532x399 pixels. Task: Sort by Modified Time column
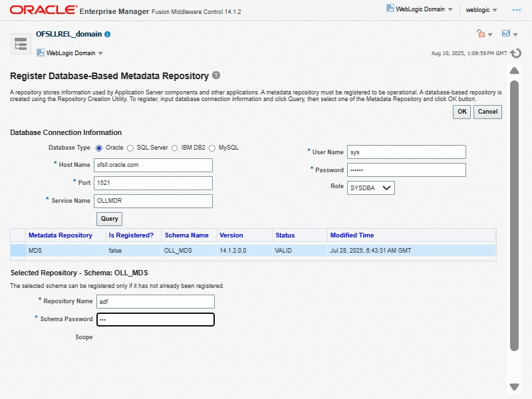(x=352, y=235)
